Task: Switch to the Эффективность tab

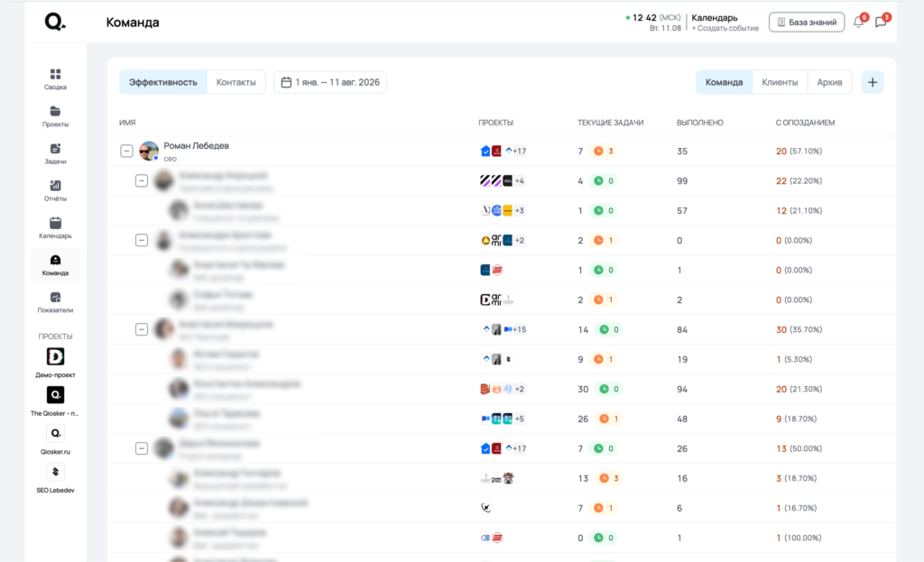Action: click(163, 82)
